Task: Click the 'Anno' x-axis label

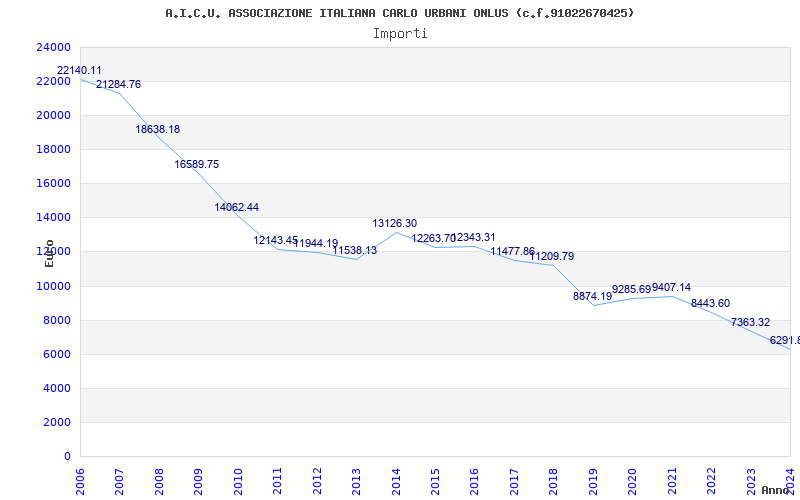Action: [775, 490]
